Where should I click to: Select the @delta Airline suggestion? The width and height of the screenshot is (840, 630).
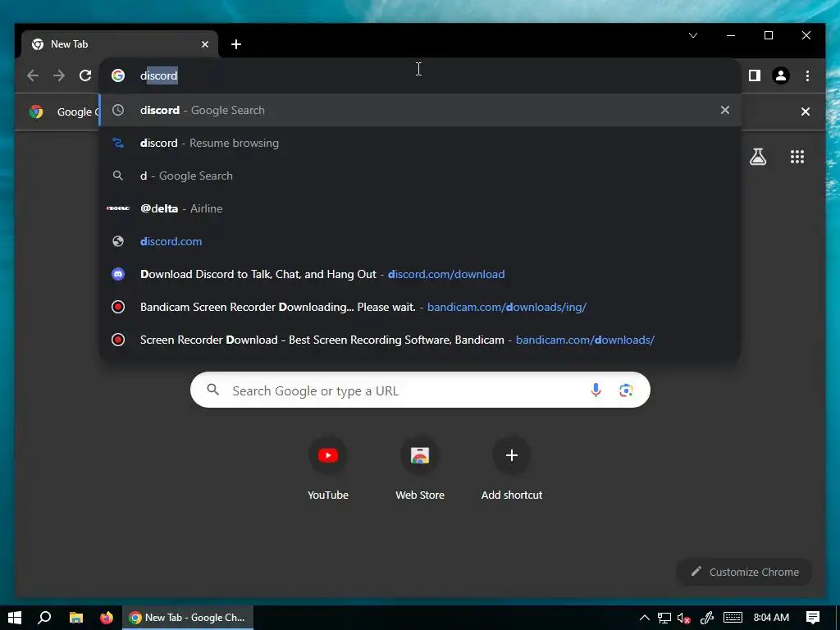click(420, 208)
